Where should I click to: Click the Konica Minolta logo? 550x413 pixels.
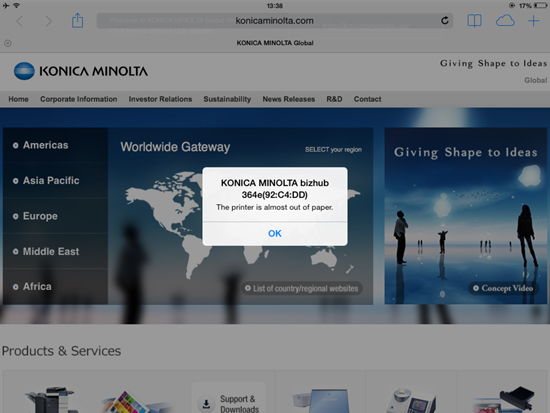click(x=81, y=71)
